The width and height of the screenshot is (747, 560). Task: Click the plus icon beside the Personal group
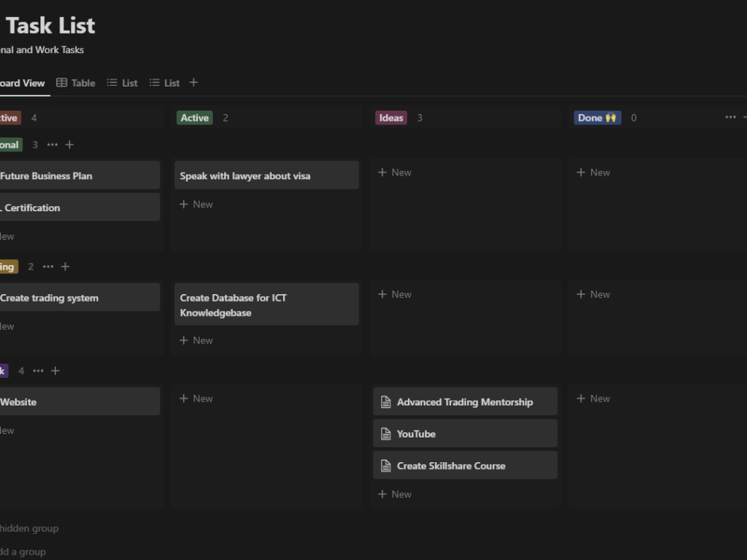[x=69, y=144]
